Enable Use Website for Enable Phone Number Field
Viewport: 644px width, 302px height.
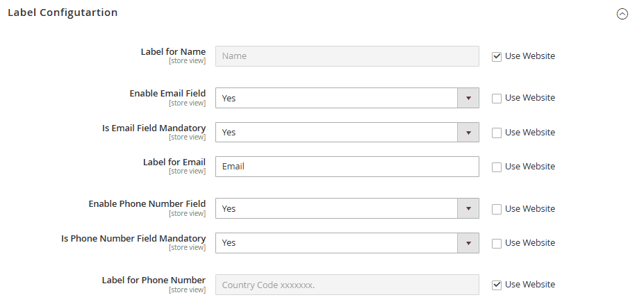pos(497,208)
